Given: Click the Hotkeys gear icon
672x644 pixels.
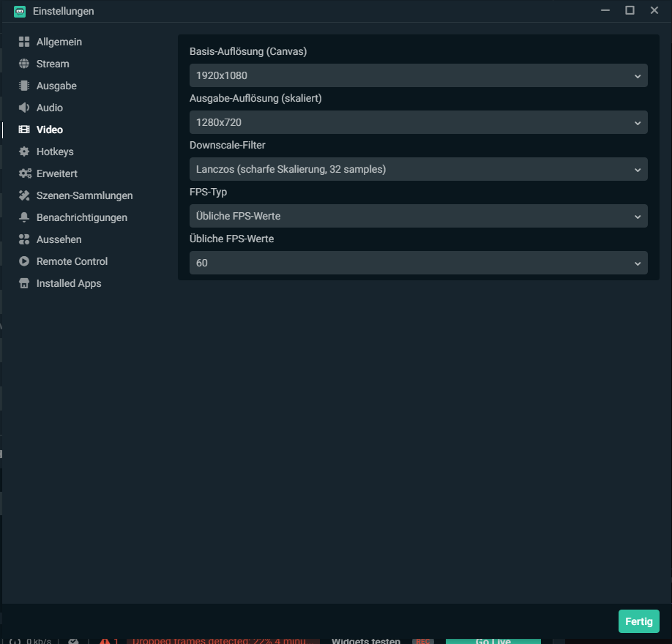Looking at the screenshot, I should pyautogui.click(x=24, y=151).
